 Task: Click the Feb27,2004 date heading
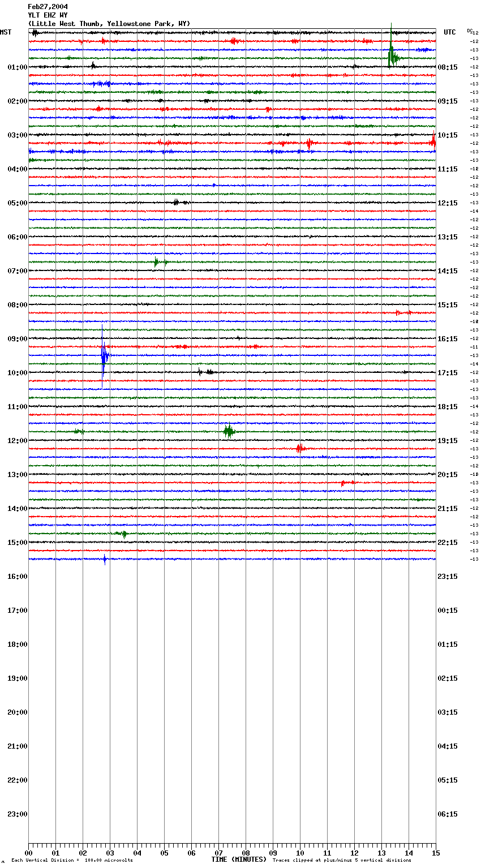(x=48, y=7)
